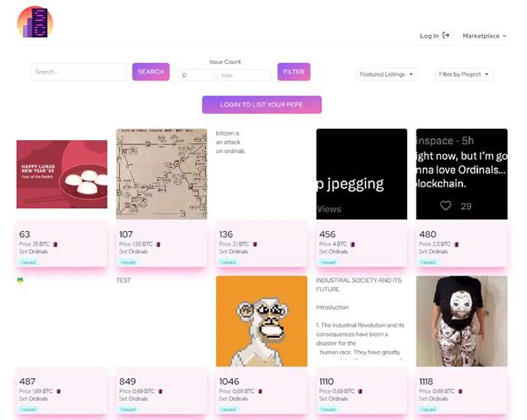Viewport: 527px width, 420px height.
Task: Open the orange ape thumbnail for listing 1046
Action: point(262,321)
